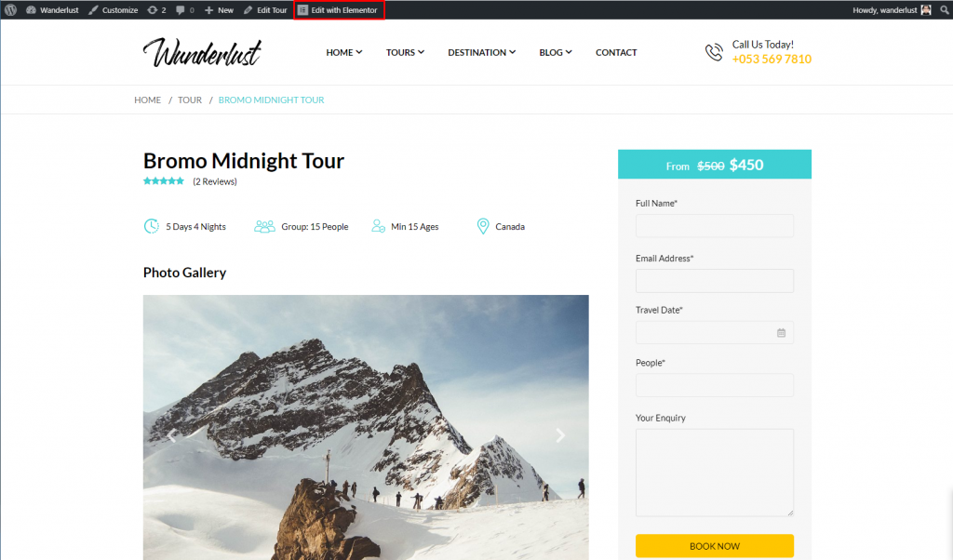Screen dimensions: 953x560
Task: Click the five-star rating icons
Action: pyautogui.click(x=164, y=181)
